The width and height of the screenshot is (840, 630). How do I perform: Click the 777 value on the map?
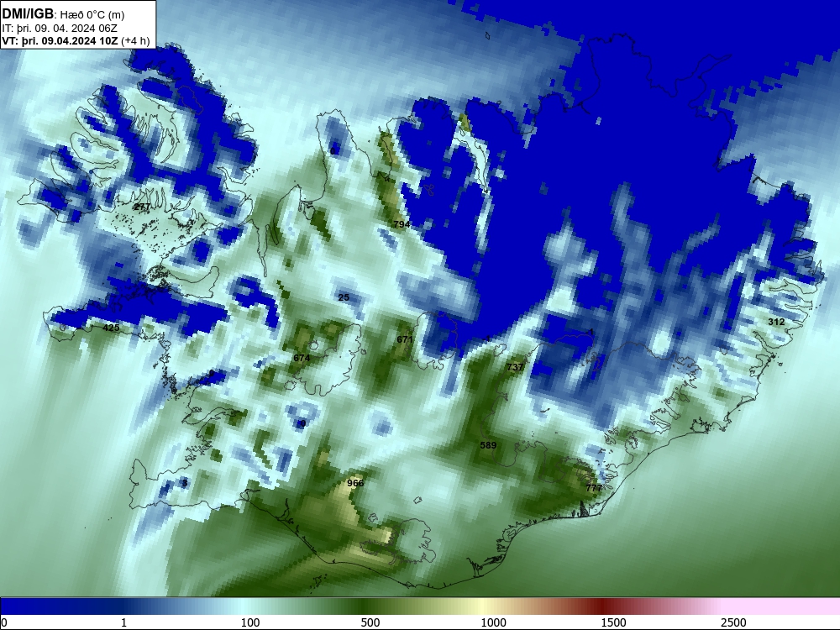pyautogui.click(x=594, y=487)
